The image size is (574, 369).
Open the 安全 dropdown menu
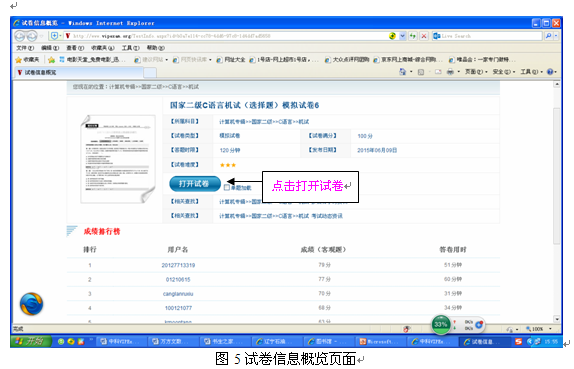pos(504,72)
